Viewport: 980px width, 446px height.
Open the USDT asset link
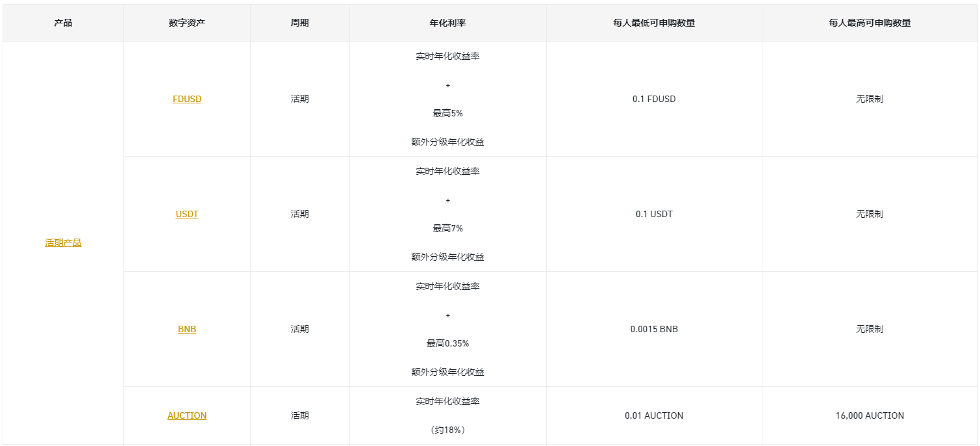click(187, 214)
